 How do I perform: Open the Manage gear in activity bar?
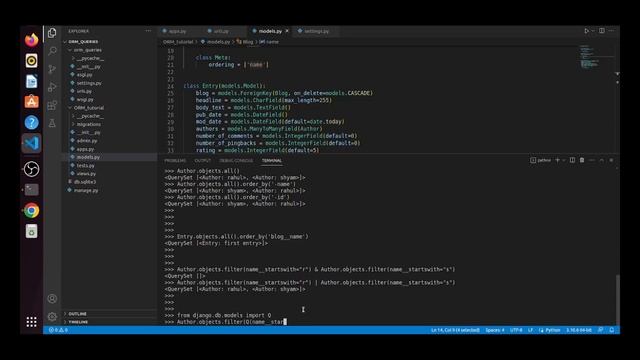point(52,316)
